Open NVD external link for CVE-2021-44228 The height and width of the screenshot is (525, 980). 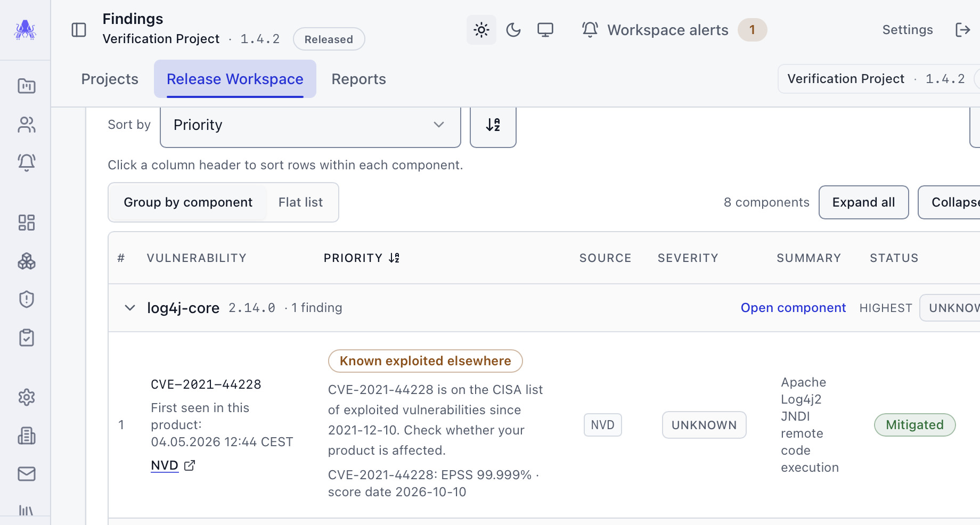[x=173, y=465]
